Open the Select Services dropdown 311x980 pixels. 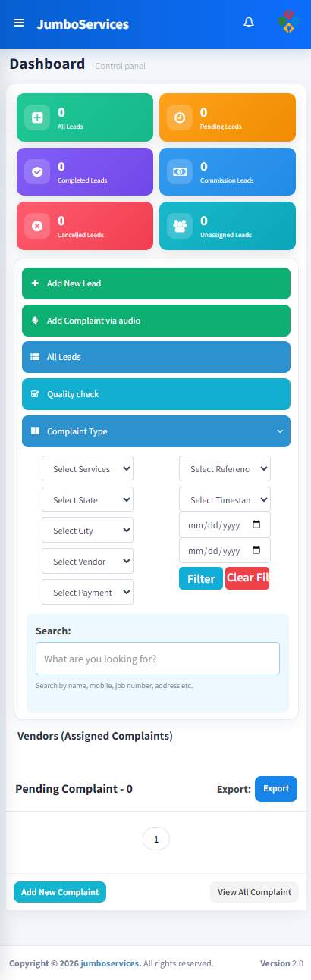coord(87,468)
